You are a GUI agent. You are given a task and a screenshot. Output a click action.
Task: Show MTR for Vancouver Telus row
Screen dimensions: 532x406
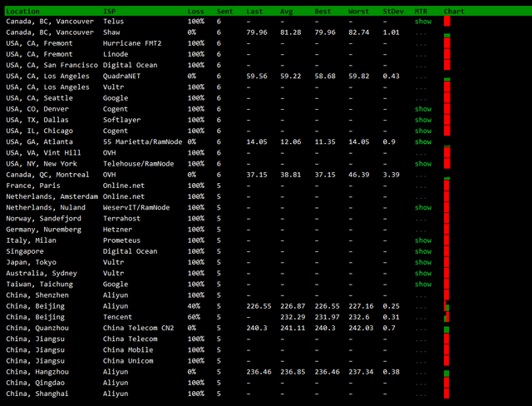point(423,22)
